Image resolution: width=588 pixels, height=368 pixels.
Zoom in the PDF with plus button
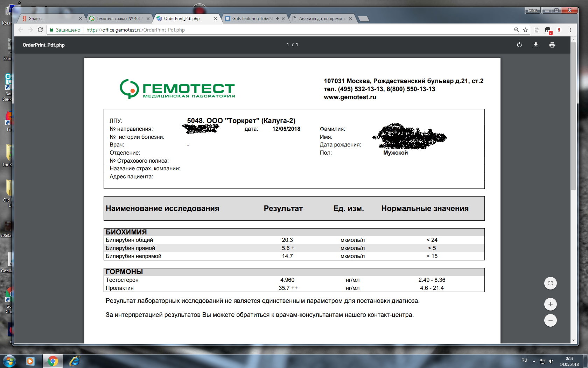[x=550, y=304]
